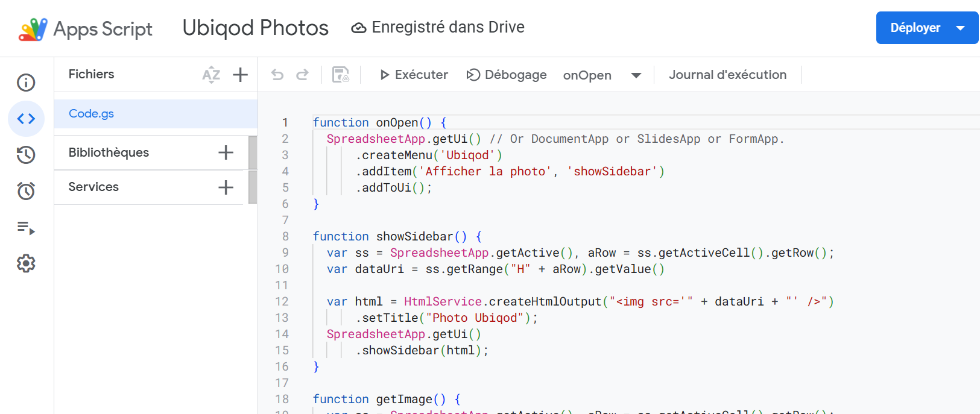Run the script with Exécuter
The image size is (980, 414).
(x=414, y=75)
